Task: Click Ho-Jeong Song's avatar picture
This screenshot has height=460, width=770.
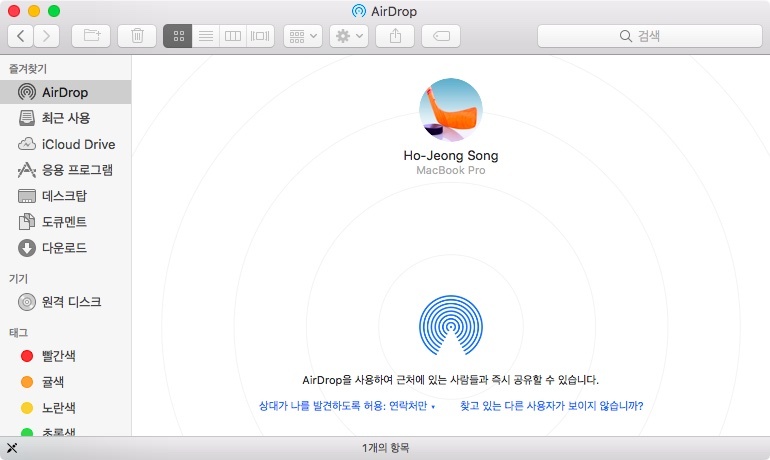Action: click(450, 110)
